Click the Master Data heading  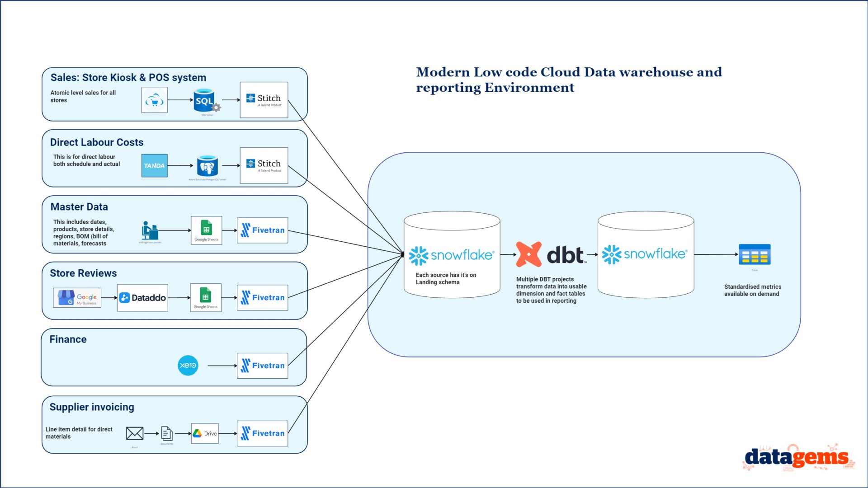79,207
